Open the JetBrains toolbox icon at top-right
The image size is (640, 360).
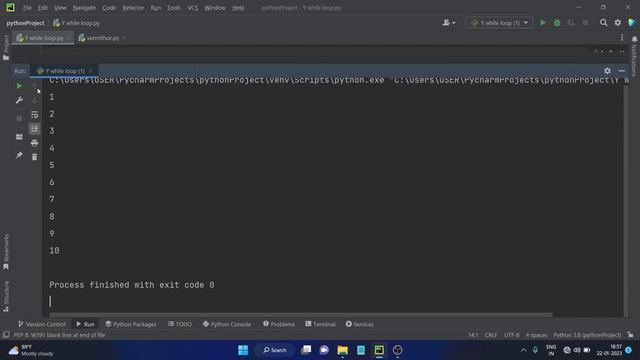(632, 23)
